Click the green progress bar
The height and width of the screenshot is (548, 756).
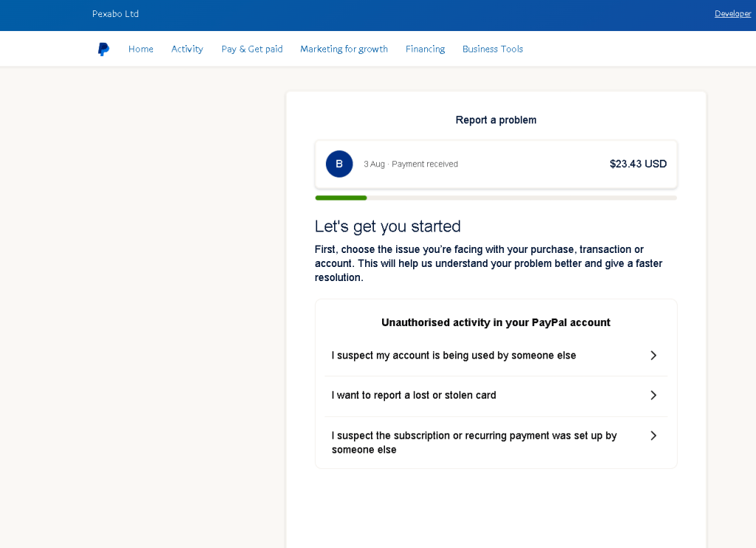[341, 197]
